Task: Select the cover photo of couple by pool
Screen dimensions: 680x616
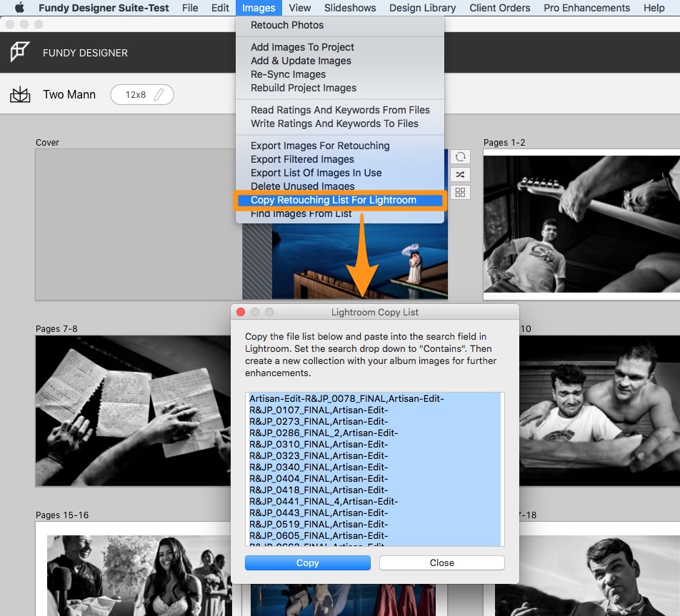Action: (360, 260)
